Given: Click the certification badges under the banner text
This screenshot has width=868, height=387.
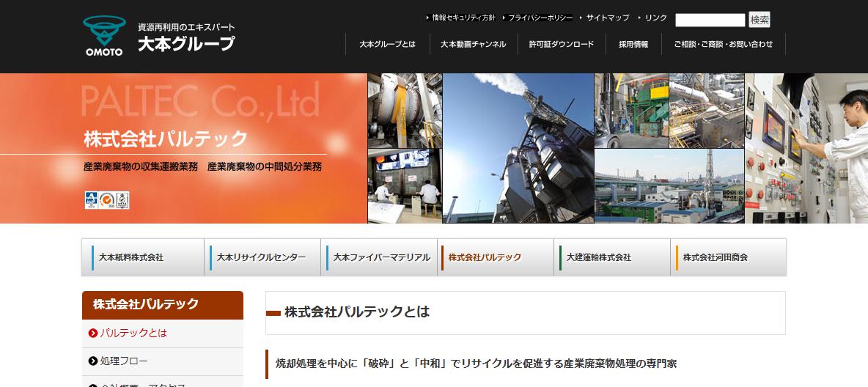Looking at the screenshot, I should pos(107,200).
